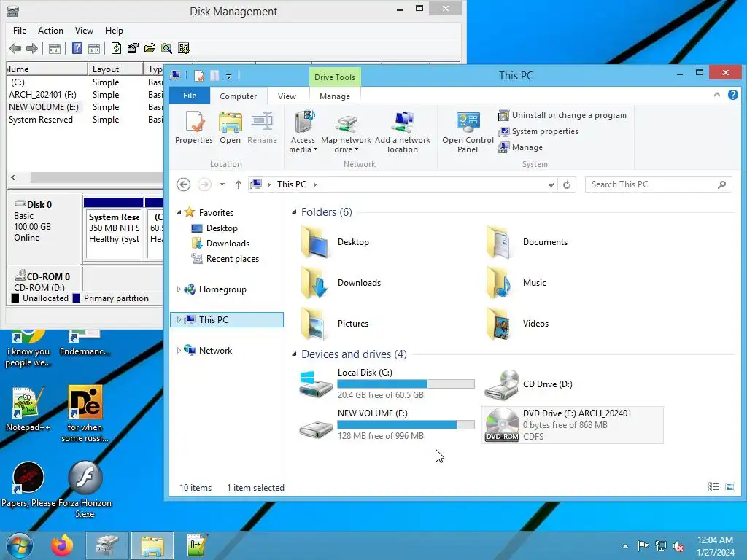Click the Up one level arrow
747x560 pixels.
[239, 184]
